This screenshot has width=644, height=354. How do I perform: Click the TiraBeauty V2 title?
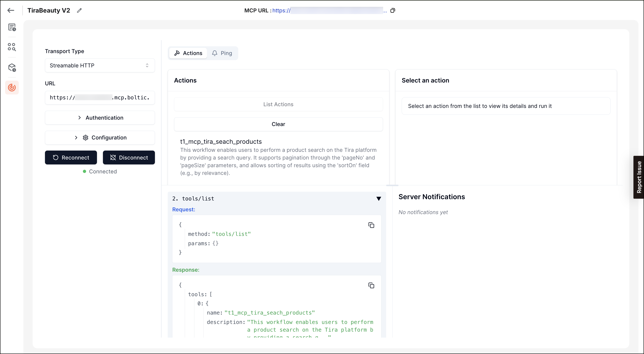pos(49,10)
